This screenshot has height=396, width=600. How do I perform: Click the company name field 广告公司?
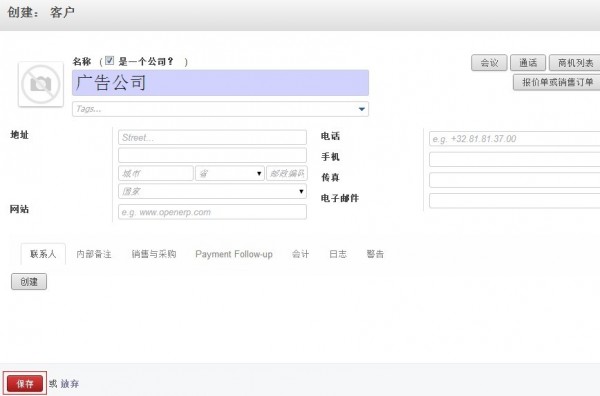(x=220, y=83)
